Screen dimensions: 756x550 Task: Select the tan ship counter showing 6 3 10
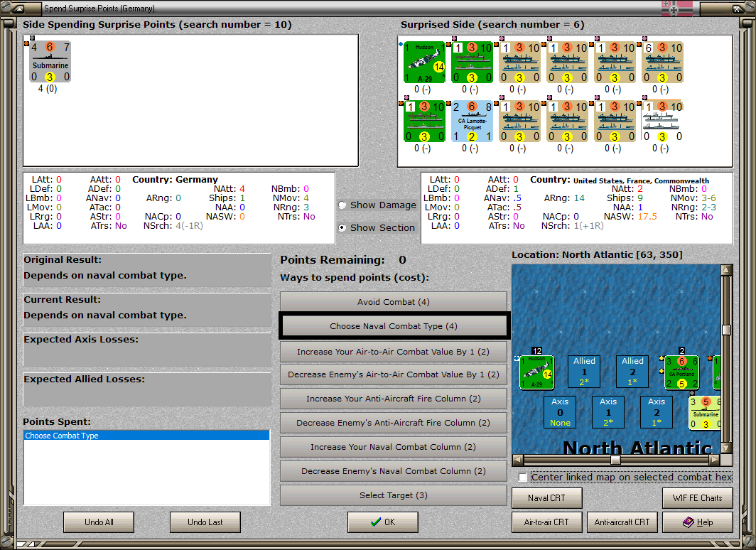coord(663,63)
